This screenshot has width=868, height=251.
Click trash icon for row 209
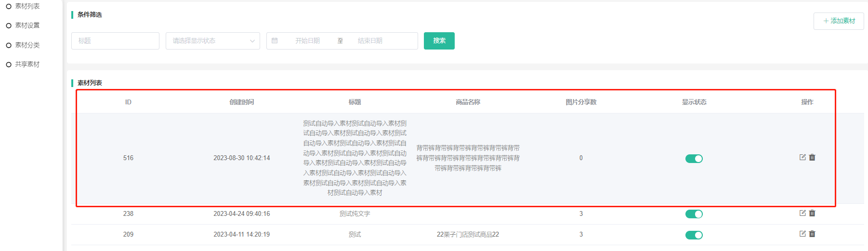(812, 234)
